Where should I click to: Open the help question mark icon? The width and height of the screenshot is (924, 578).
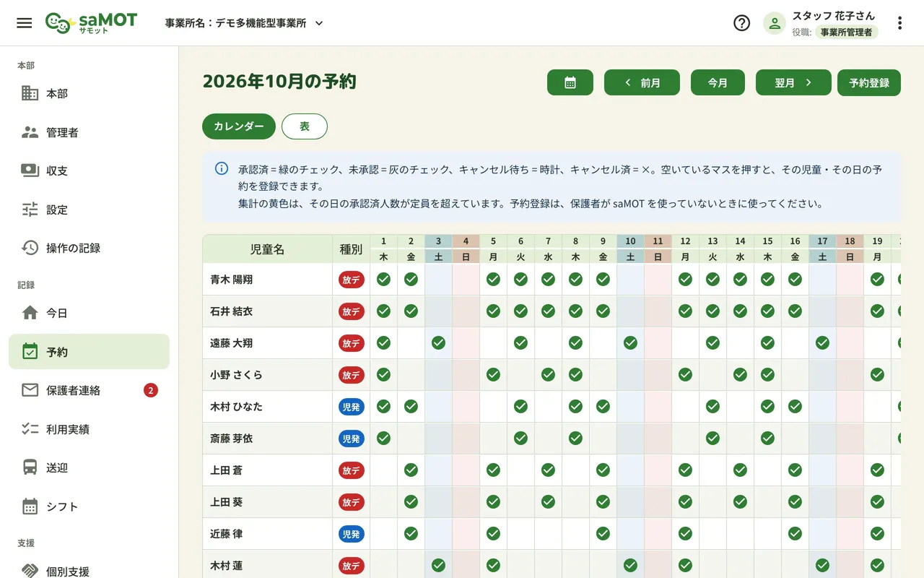pos(741,23)
